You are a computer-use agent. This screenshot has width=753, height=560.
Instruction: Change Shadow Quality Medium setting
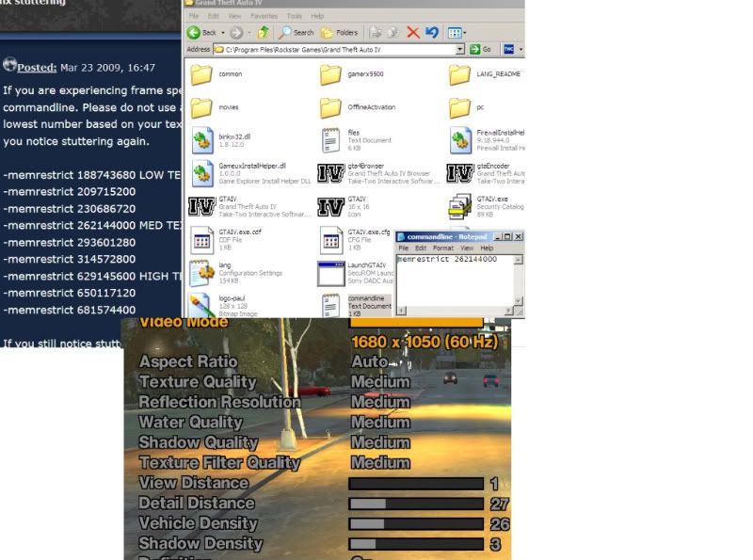[380, 442]
